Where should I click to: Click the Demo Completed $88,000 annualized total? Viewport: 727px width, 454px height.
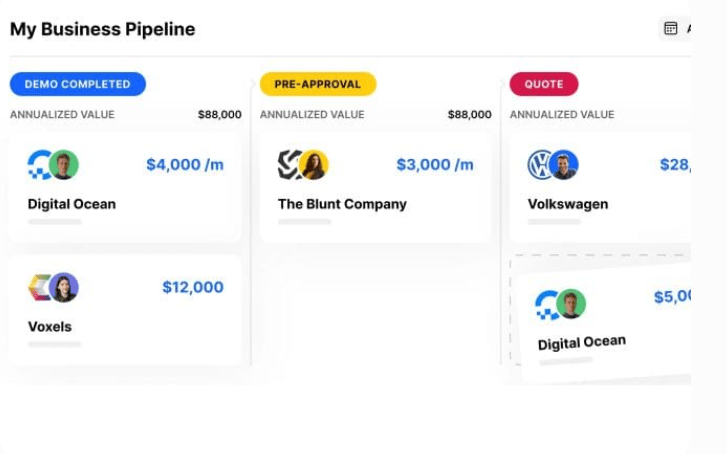220,115
